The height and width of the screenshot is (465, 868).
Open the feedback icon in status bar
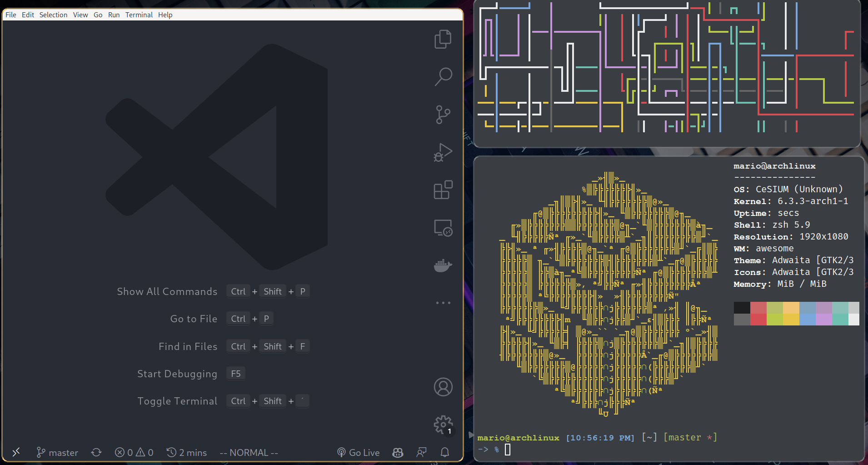pos(422,452)
